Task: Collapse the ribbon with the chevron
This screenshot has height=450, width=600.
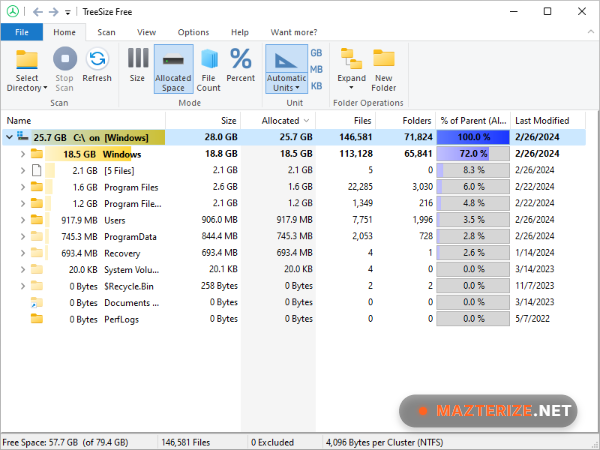Action: 590,32
